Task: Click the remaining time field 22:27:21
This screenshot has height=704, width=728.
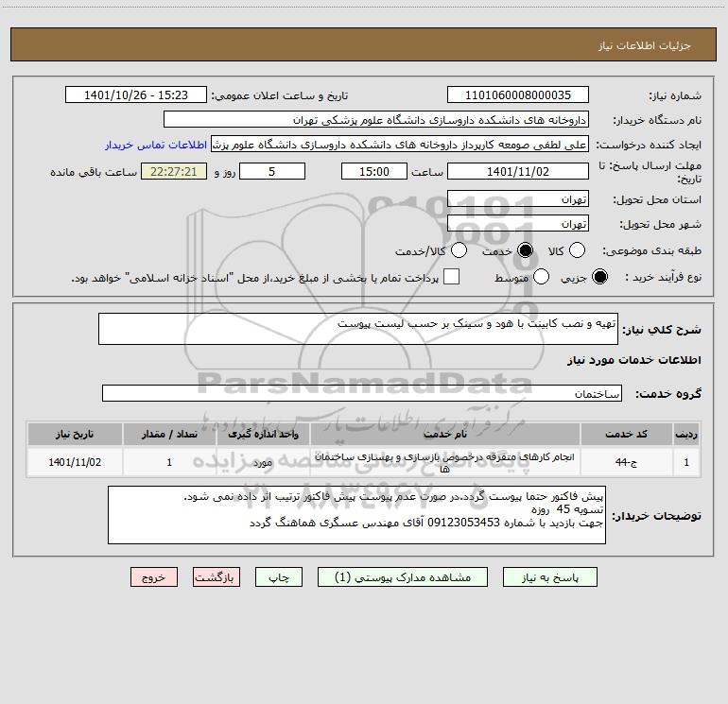Action: tap(174, 171)
